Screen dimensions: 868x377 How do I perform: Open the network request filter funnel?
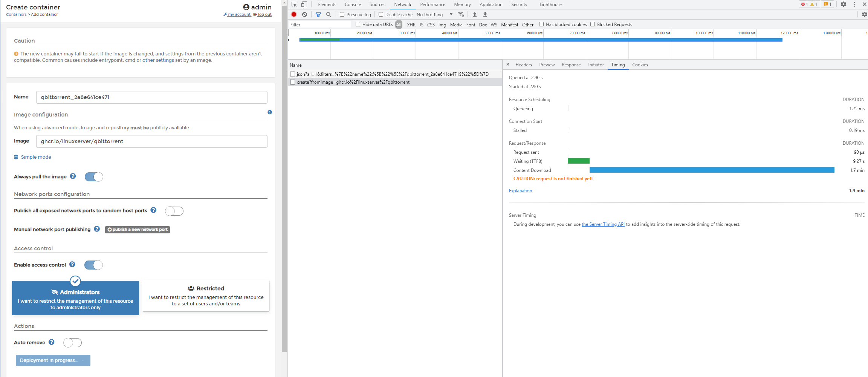(318, 14)
